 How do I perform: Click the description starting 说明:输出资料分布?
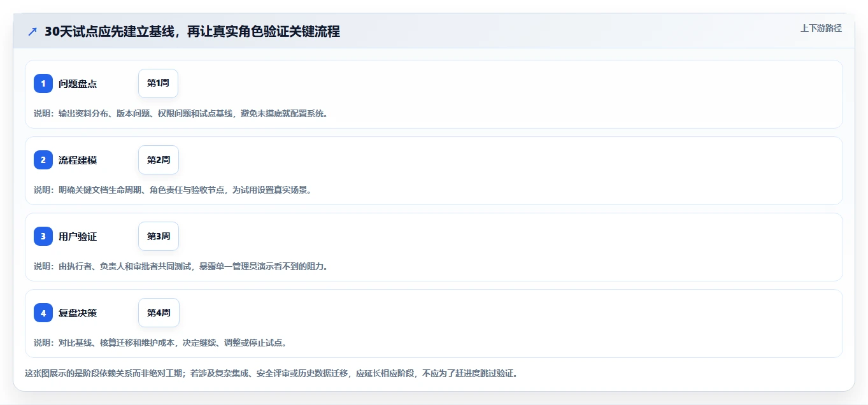coord(181,113)
